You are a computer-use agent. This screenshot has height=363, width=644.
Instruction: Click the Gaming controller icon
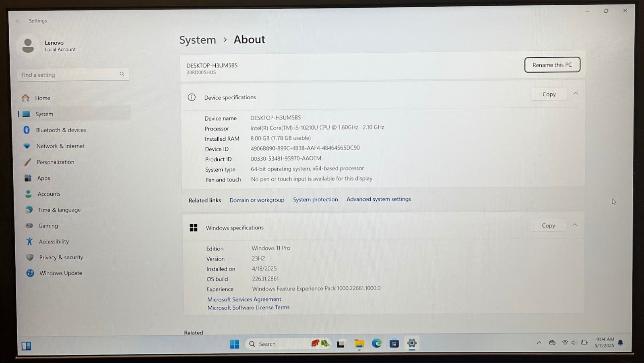point(29,226)
